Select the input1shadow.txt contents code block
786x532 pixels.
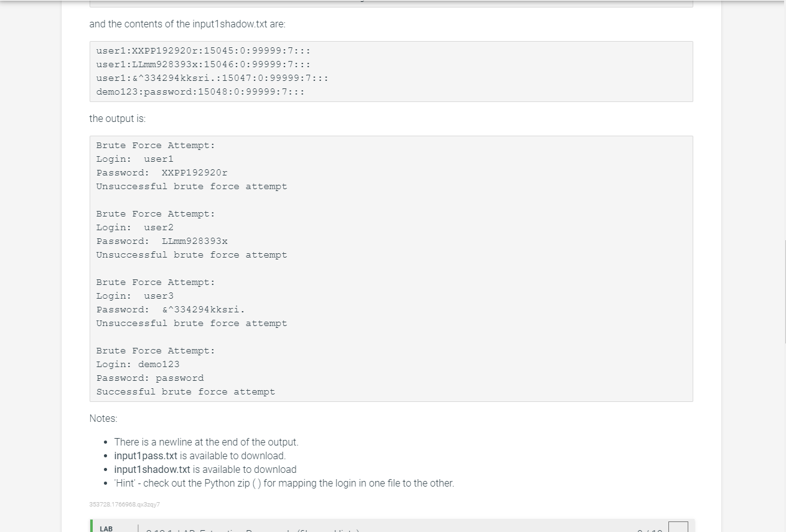click(x=391, y=71)
